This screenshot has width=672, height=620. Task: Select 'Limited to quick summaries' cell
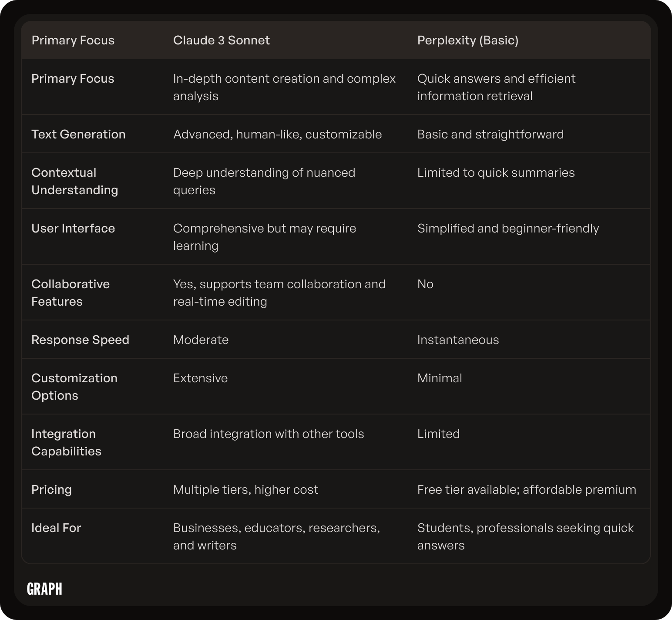pyautogui.click(x=496, y=172)
